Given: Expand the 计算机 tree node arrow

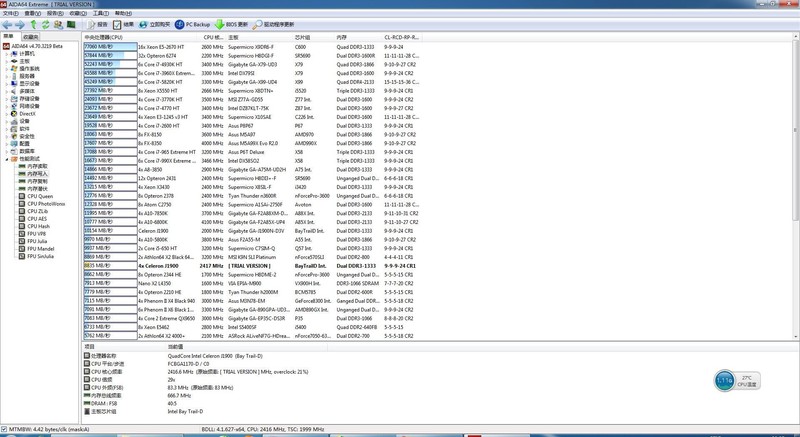Looking at the screenshot, I should (7, 54).
